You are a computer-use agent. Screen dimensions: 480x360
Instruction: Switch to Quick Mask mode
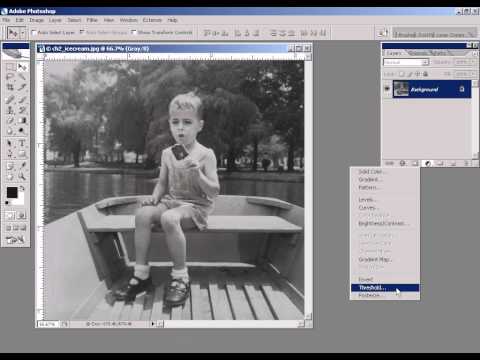tap(21, 216)
